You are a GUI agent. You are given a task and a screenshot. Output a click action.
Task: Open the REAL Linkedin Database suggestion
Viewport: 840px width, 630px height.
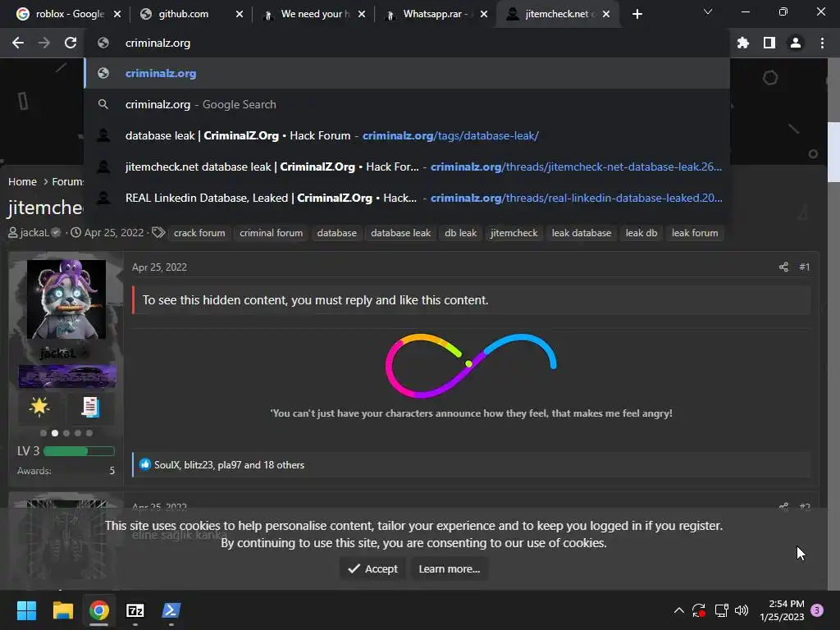[407, 198]
